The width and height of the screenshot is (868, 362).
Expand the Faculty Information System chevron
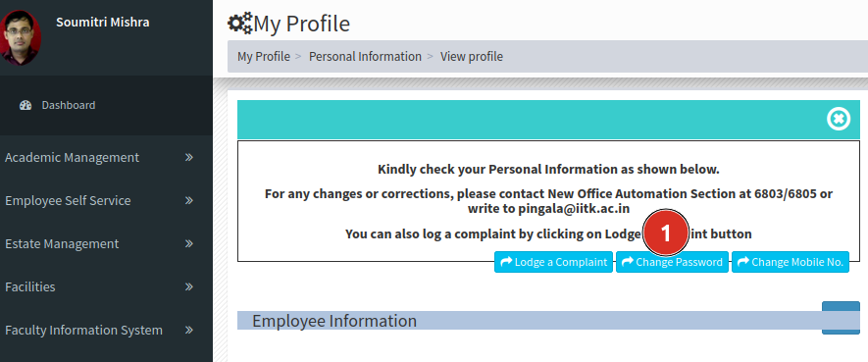pyautogui.click(x=188, y=330)
